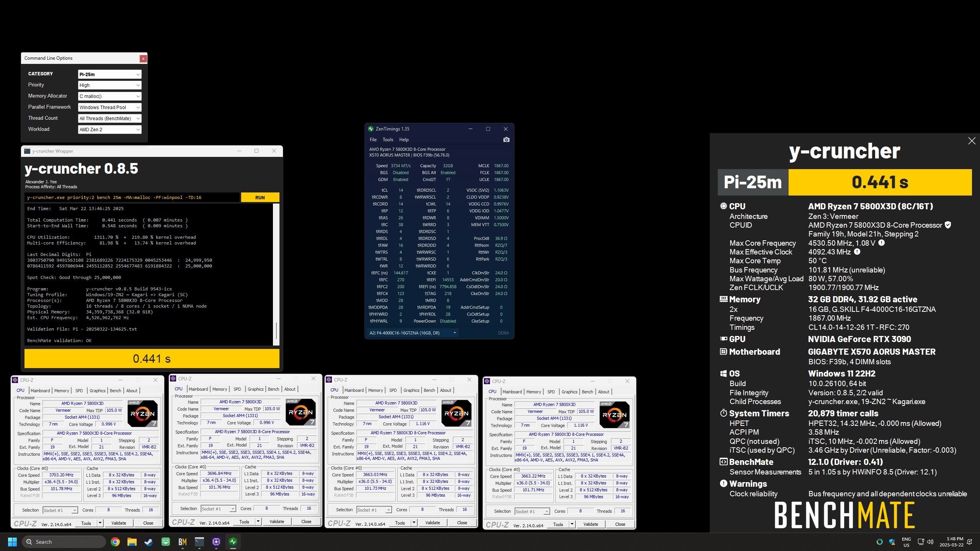980x551 pixels.
Task: Take a ZenTimings screenshot with the camera icon
Action: (506, 140)
